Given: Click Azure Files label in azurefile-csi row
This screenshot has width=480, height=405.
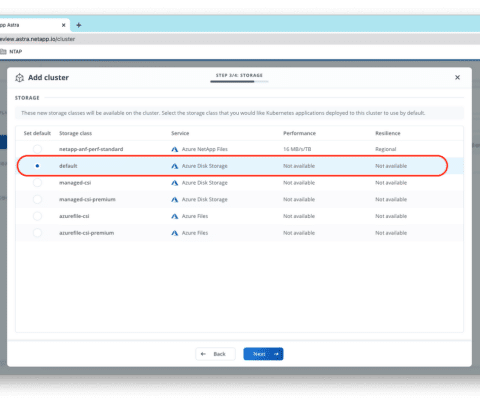Looking at the screenshot, I should pos(195,216).
